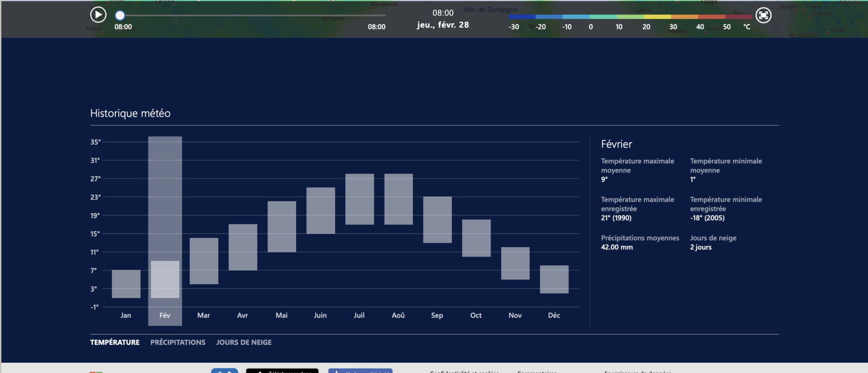Click the "Température minimale moyenne" label

(x=726, y=165)
